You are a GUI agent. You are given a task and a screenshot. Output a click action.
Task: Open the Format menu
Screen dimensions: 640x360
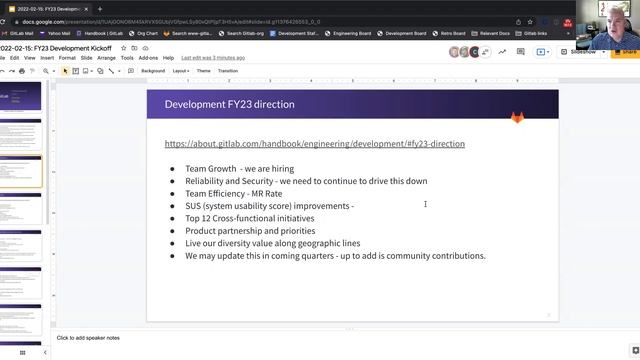(67, 58)
